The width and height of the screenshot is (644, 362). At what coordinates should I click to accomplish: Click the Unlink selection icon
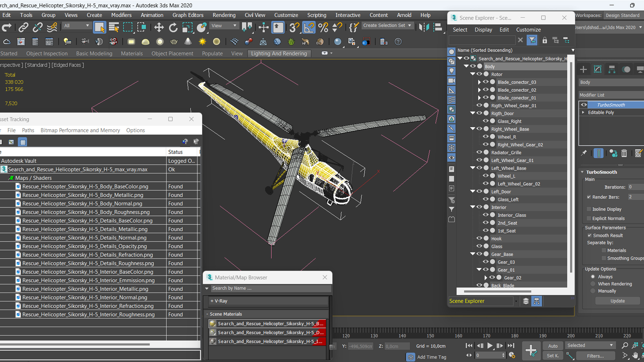(x=38, y=27)
